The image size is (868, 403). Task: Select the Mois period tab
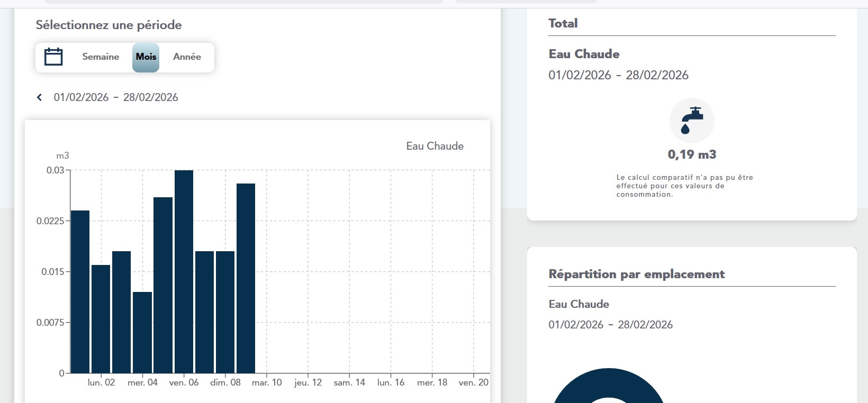[146, 57]
